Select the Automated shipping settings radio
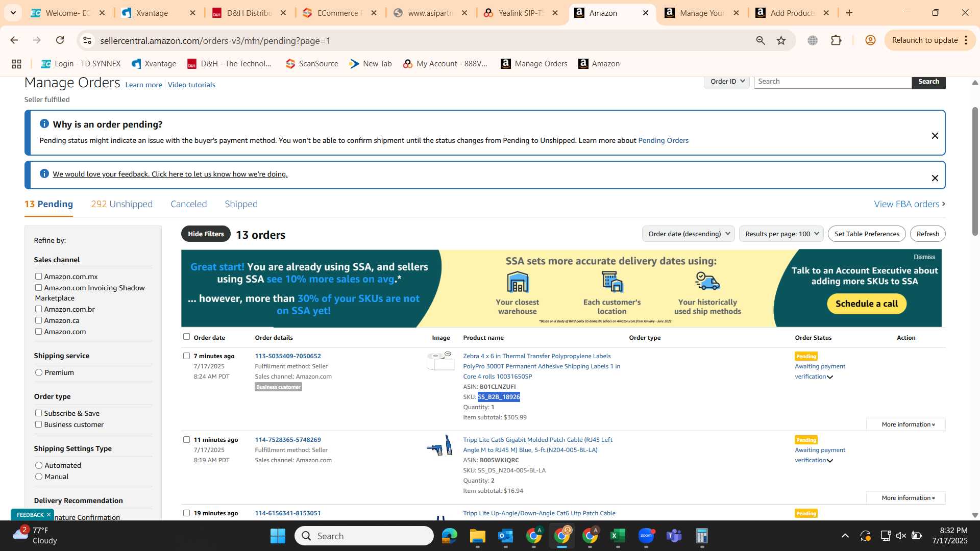980x551 pixels. pyautogui.click(x=39, y=465)
